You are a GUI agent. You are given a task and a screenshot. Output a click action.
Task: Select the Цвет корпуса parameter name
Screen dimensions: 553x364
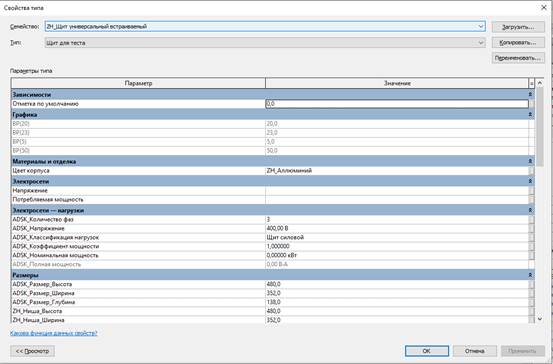click(31, 171)
